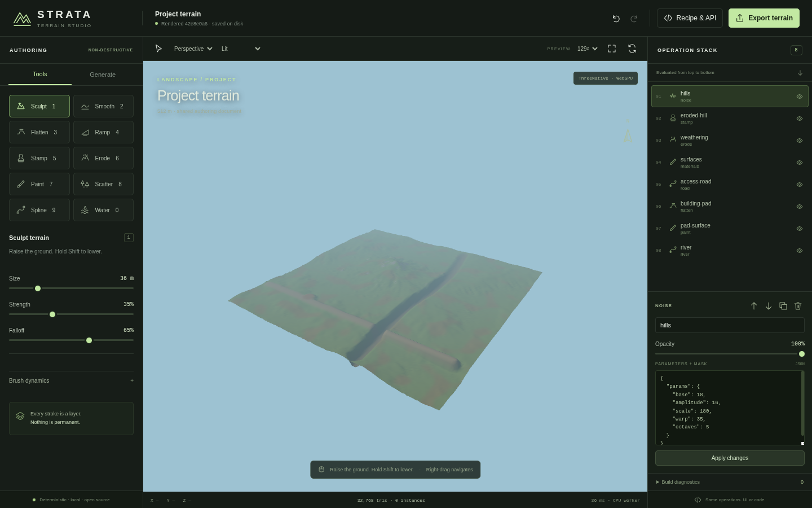Select the pad-surface operation
Viewport: 812px width, 508px height.
[730, 229]
